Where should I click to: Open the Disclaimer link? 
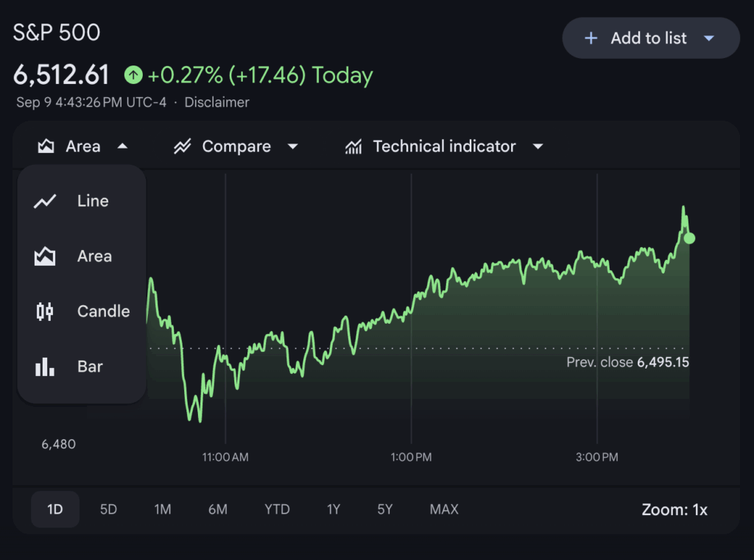coord(216,102)
